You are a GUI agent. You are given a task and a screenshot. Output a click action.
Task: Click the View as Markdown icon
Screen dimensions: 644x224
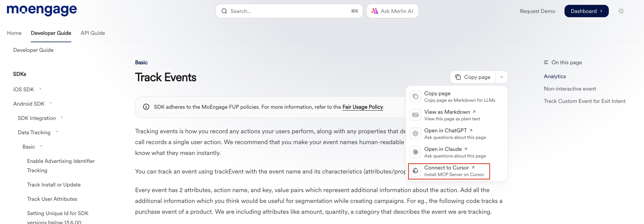(x=415, y=115)
